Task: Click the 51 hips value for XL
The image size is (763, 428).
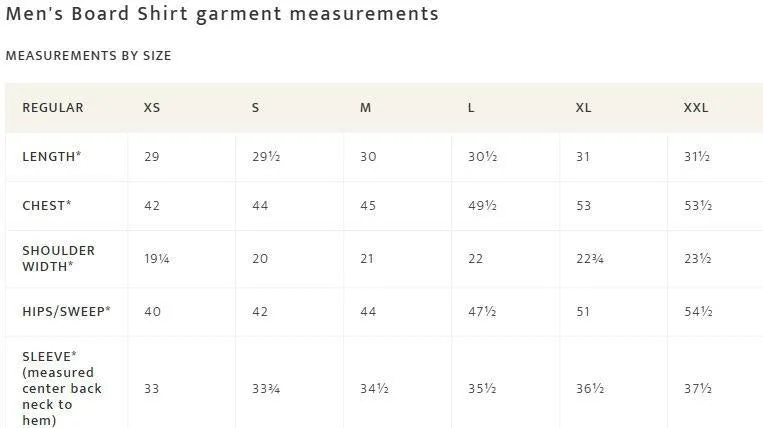Action: click(x=583, y=311)
